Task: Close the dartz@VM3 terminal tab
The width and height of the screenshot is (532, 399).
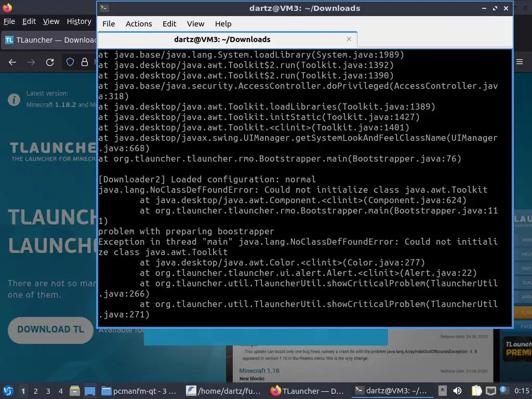Action: pyautogui.click(x=349, y=39)
